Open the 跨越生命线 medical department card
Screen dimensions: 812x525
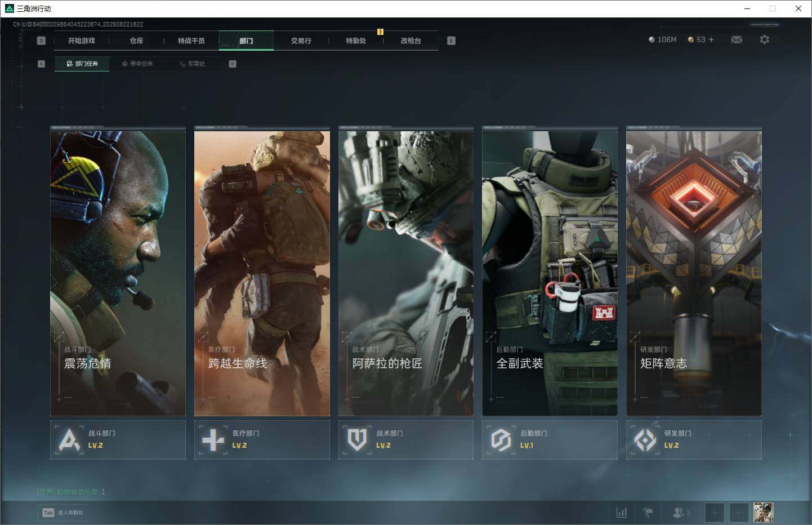pos(262,271)
